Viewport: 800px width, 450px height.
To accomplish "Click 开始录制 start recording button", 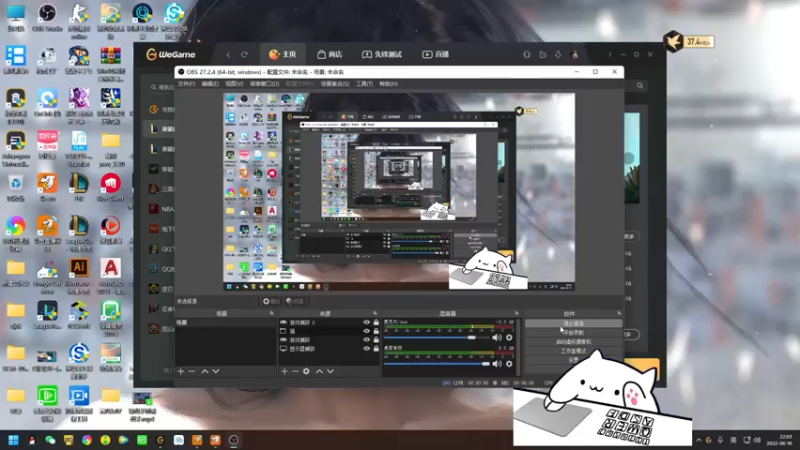I will pos(573,333).
